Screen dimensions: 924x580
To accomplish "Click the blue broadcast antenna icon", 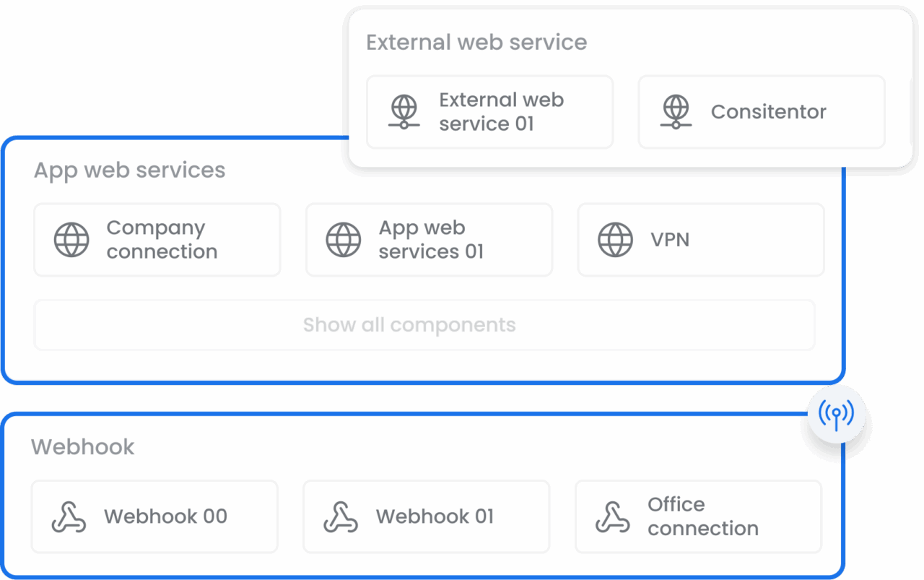I will (x=837, y=414).
